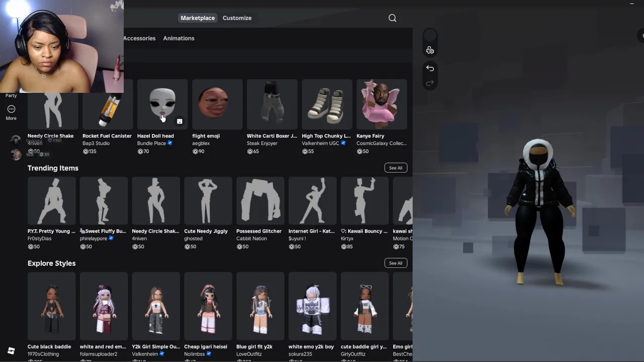Open the More menu in sidebar
Image resolution: width=644 pixels, height=362 pixels.
point(11,113)
